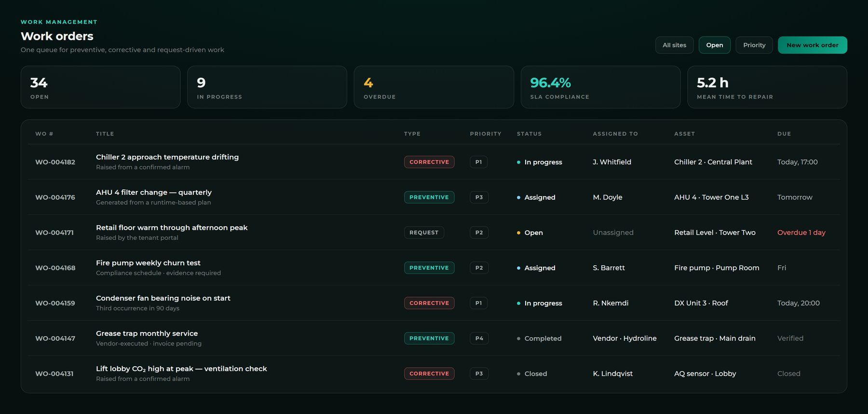Screen dimensions: 868x414
Task: Click the Corrective badge on WO-004182
Action: click(429, 162)
